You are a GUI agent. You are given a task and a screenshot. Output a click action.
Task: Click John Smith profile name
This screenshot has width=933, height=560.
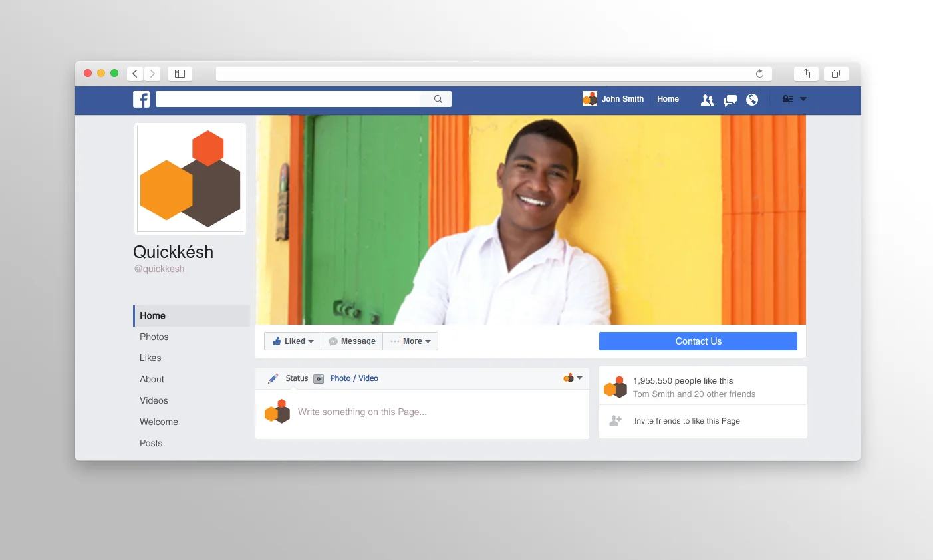621,98
